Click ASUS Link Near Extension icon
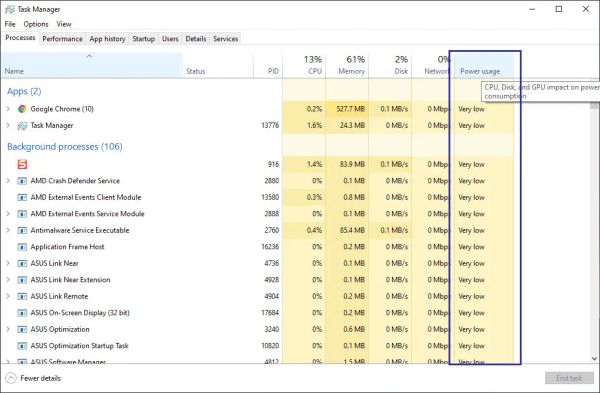Image resolution: width=600 pixels, height=393 pixels. coord(22,280)
